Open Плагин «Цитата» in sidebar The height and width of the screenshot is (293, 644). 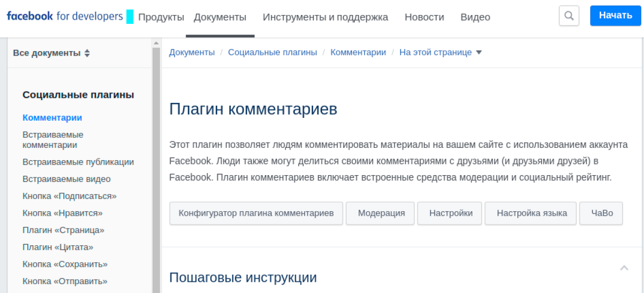58,247
